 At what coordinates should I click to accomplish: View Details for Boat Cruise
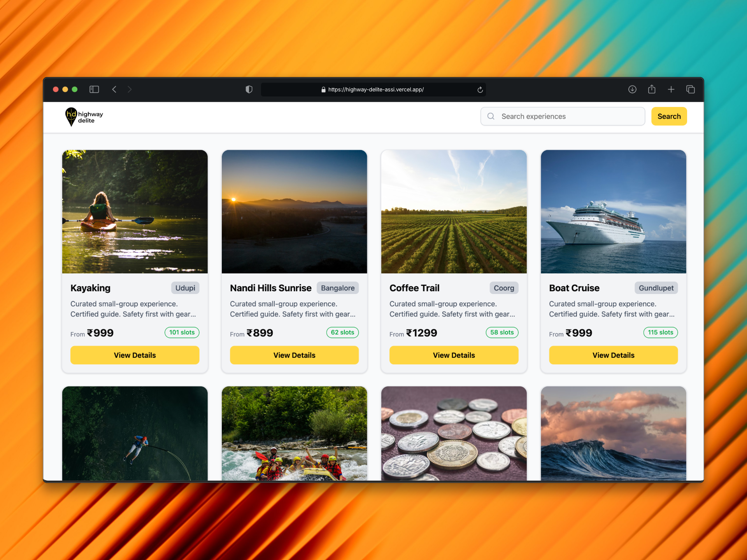613,355
